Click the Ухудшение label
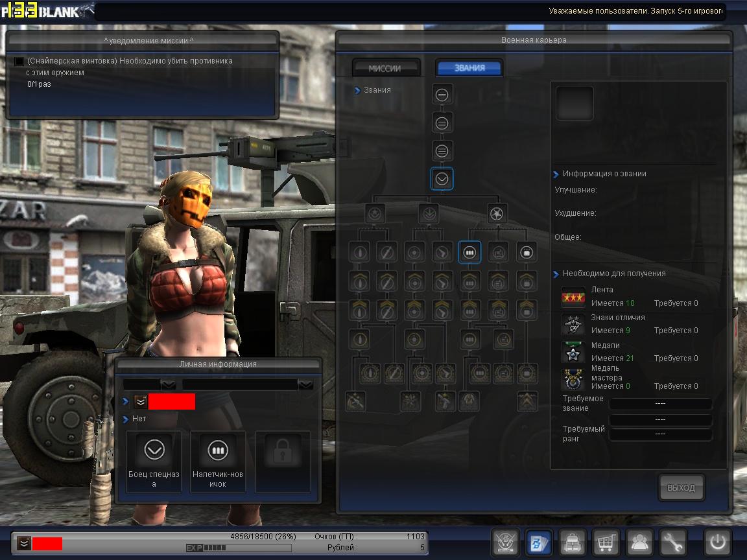The image size is (747, 560). click(x=576, y=213)
